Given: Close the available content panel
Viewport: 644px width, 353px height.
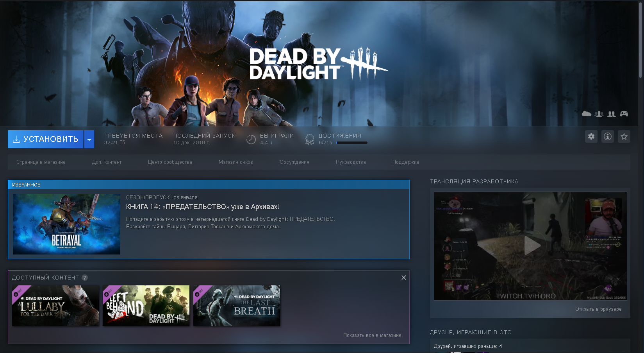Looking at the screenshot, I should click(x=404, y=278).
